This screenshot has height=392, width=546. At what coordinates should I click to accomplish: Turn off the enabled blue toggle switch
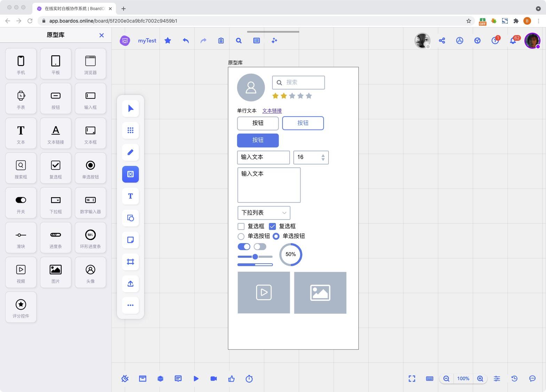coord(244,247)
